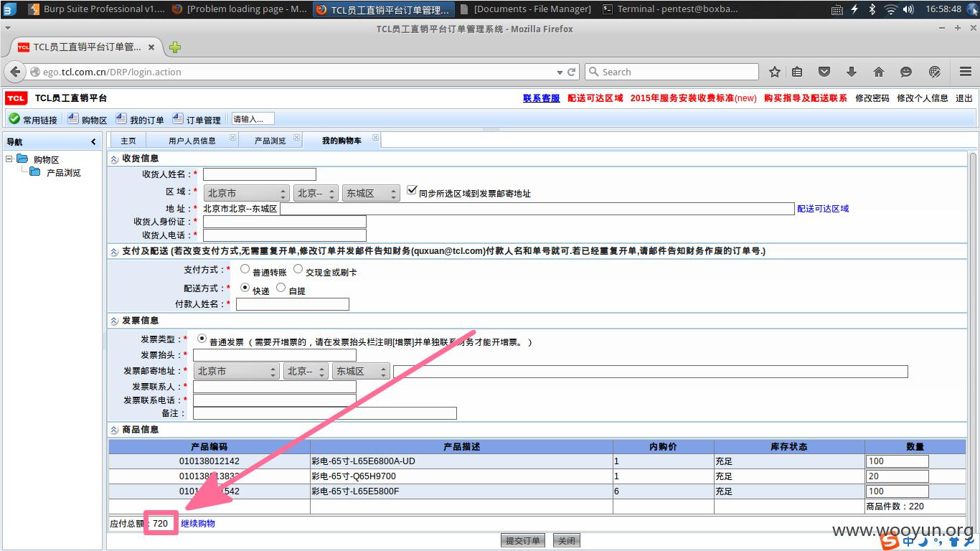Switch to the 产品浏览 tab

270,141
